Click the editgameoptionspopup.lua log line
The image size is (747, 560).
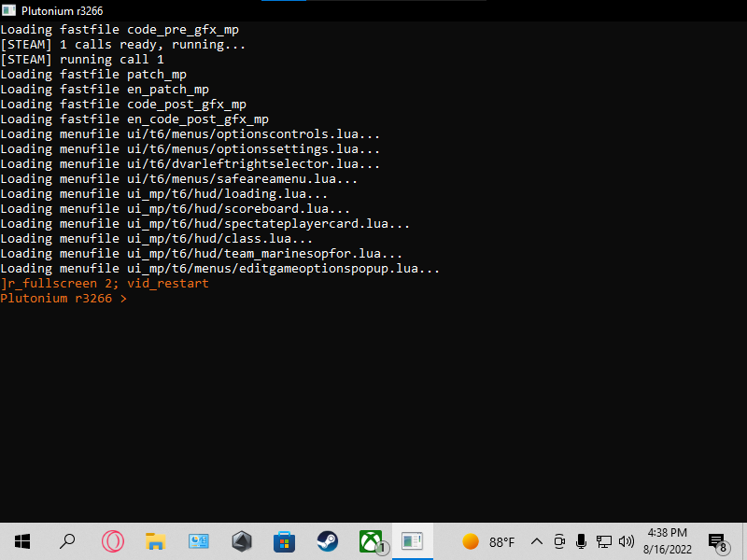tap(219, 269)
